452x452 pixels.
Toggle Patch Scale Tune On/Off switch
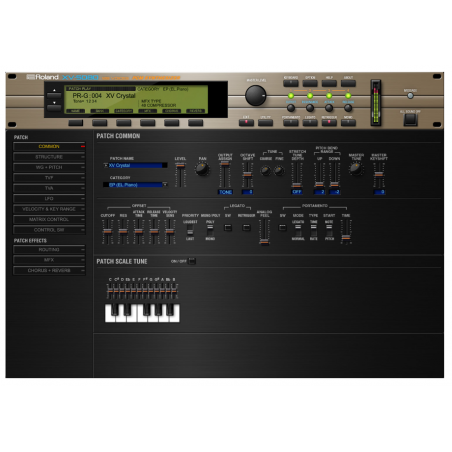point(192,261)
